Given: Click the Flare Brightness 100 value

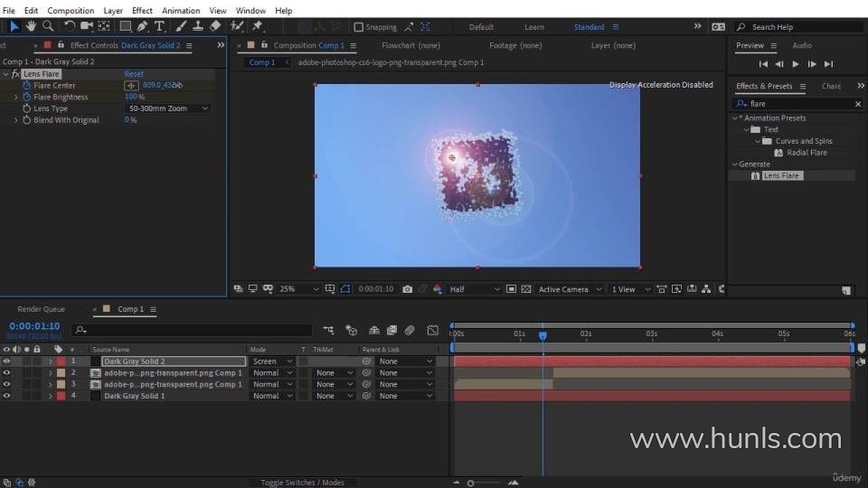Looking at the screenshot, I should coord(130,97).
